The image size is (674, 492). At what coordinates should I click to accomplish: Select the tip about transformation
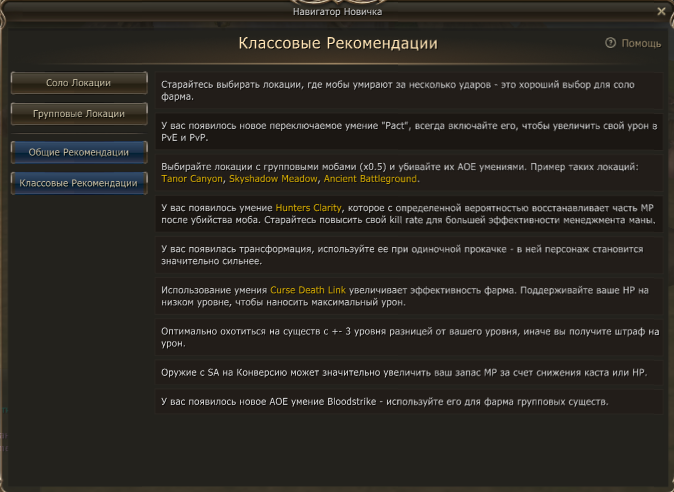pos(410,254)
